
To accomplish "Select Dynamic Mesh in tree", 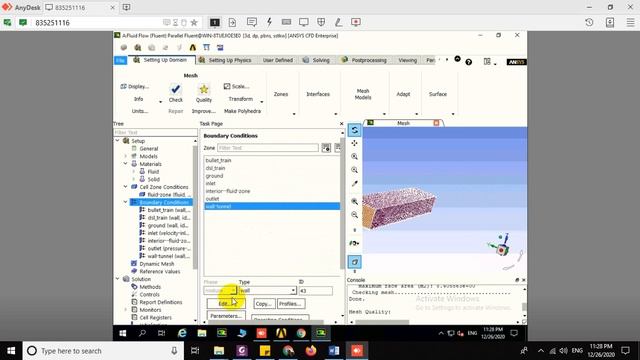I will pyautogui.click(x=157, y=264).
